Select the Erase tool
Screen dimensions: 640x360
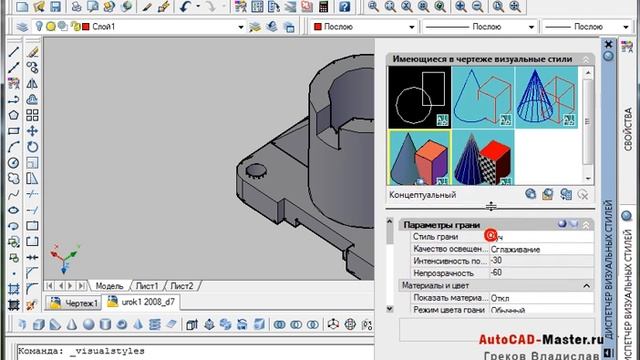click(x=32, y=52)
